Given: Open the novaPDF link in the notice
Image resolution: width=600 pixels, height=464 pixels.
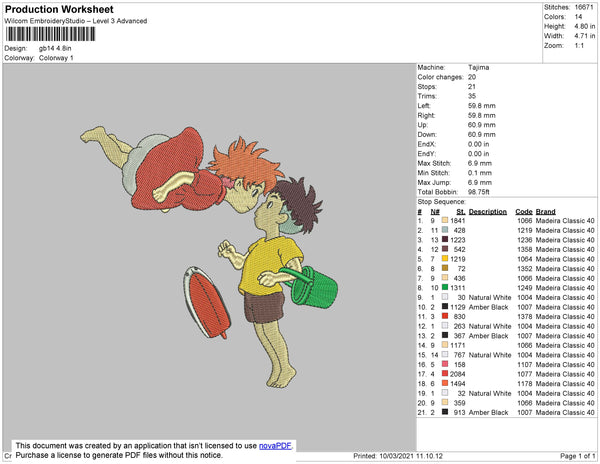Looking at the screenshot, I should [275, 446].
